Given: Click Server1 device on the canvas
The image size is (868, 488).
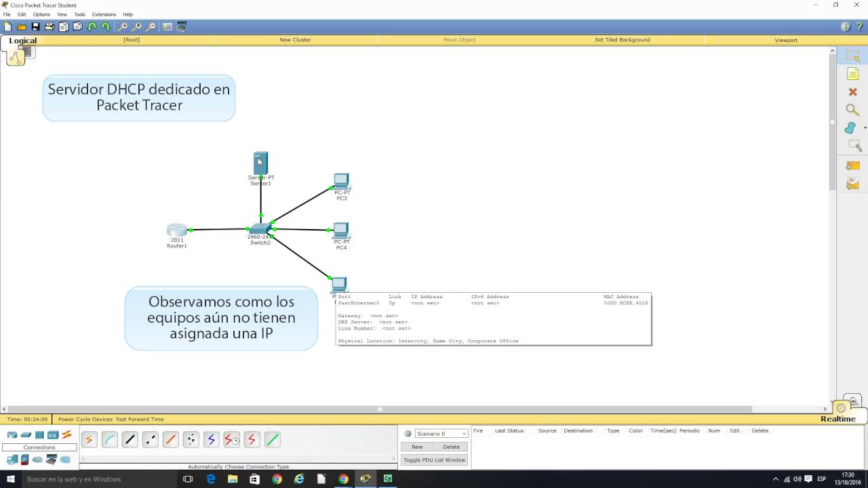Looking at the screenshot, I should click(x=260, y=163).
